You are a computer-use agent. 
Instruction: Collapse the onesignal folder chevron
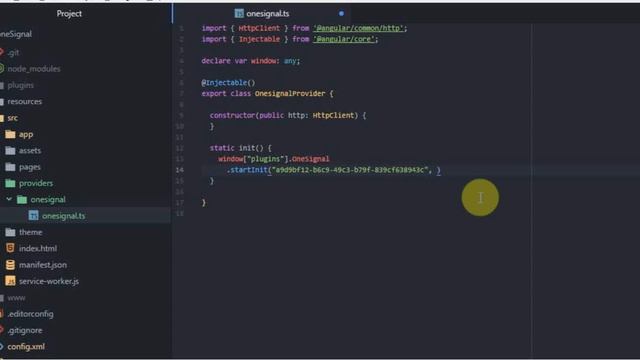(x=9, y=199)
